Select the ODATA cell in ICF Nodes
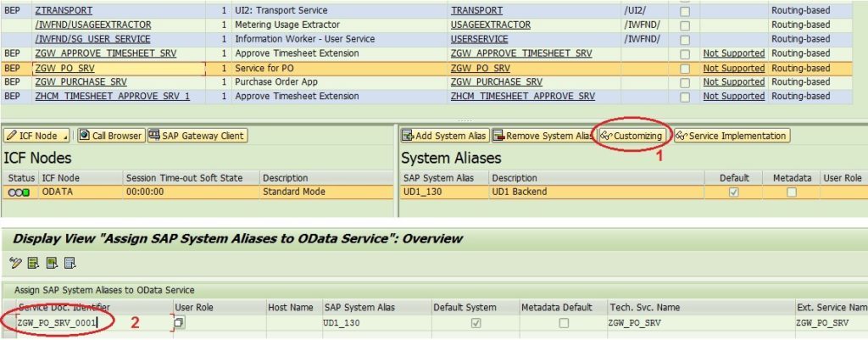The width and height of the screenshot is (868, 340). [x=81, y=192]
